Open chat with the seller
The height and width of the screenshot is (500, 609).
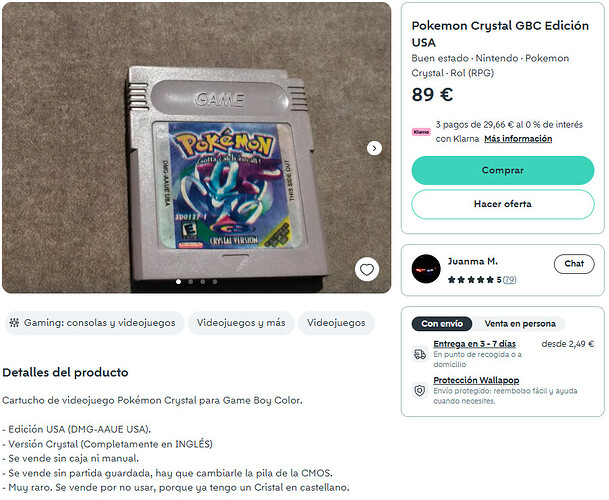(x=574, y=264)
